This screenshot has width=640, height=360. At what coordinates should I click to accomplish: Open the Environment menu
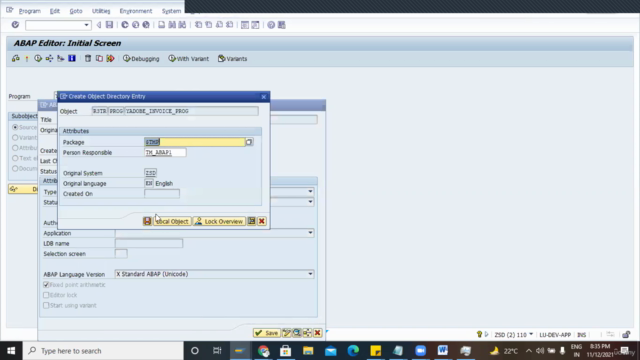[x=136, y=11]
